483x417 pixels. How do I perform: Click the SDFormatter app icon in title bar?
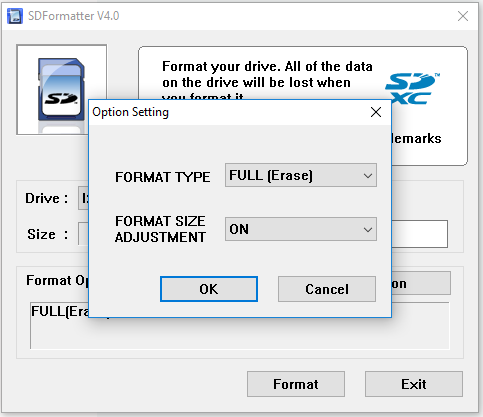tap(15, 16)
